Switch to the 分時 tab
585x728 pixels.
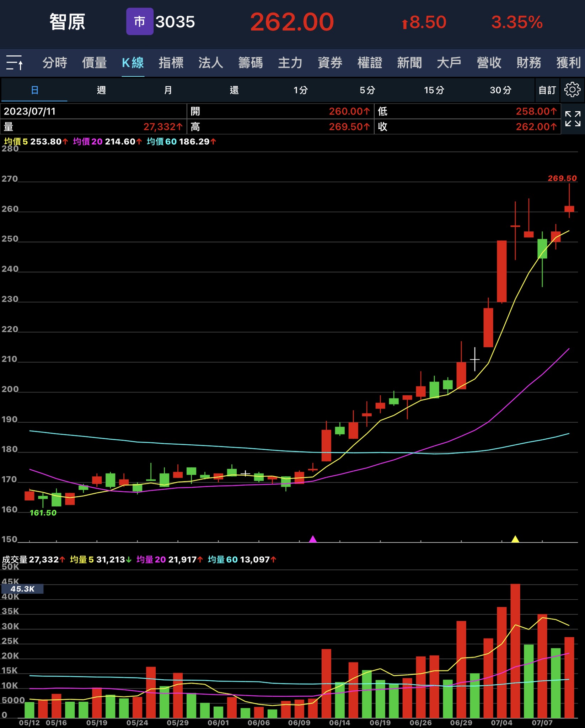[x=55, y=63]
